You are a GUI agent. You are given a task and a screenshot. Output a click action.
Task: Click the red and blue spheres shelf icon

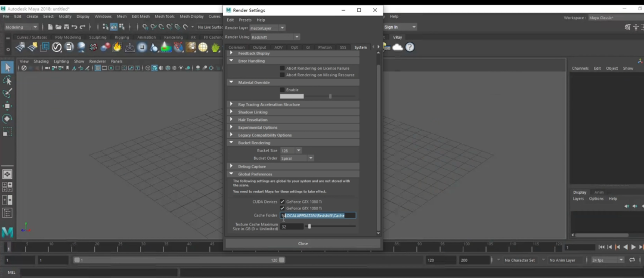pos(105,47)
